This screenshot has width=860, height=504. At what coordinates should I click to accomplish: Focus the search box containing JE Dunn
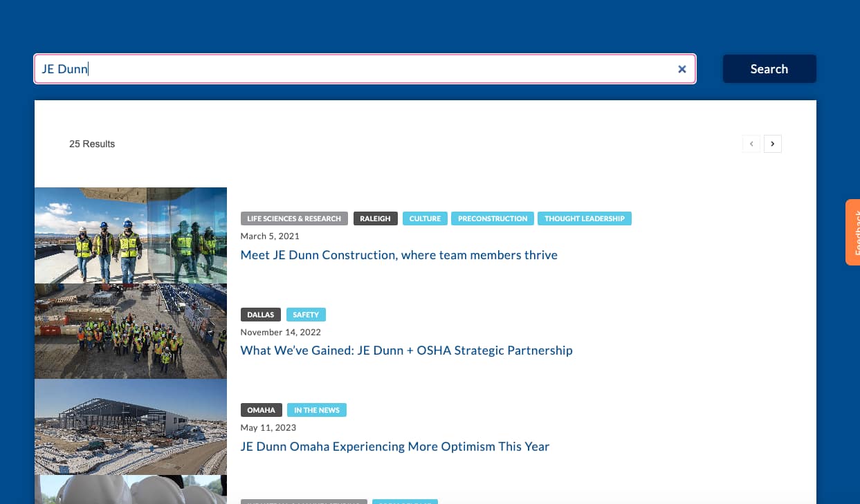point(365,69)
